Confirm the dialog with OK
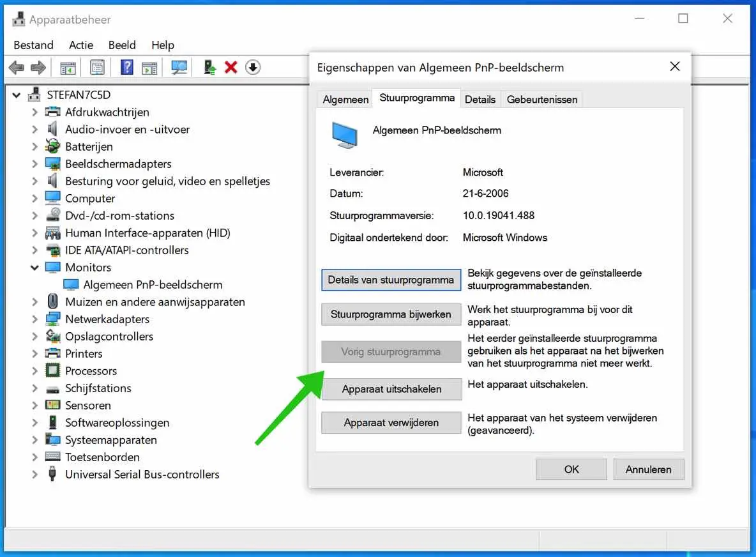Screen dimensions: 756x557 (571, 469)
